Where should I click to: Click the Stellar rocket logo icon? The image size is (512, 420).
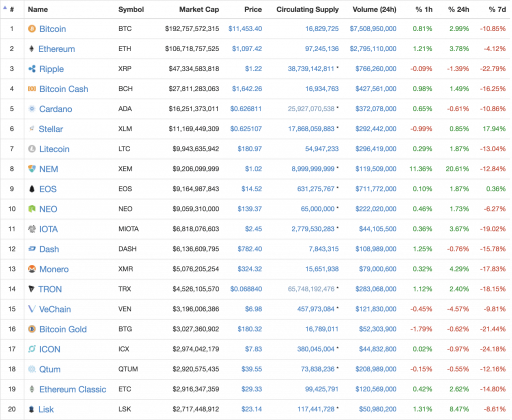click(x=31, y=129)
